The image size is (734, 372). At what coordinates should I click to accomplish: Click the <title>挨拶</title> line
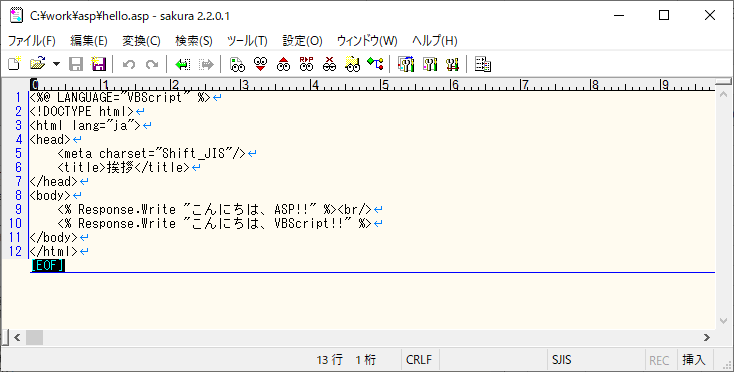point(124,168)
